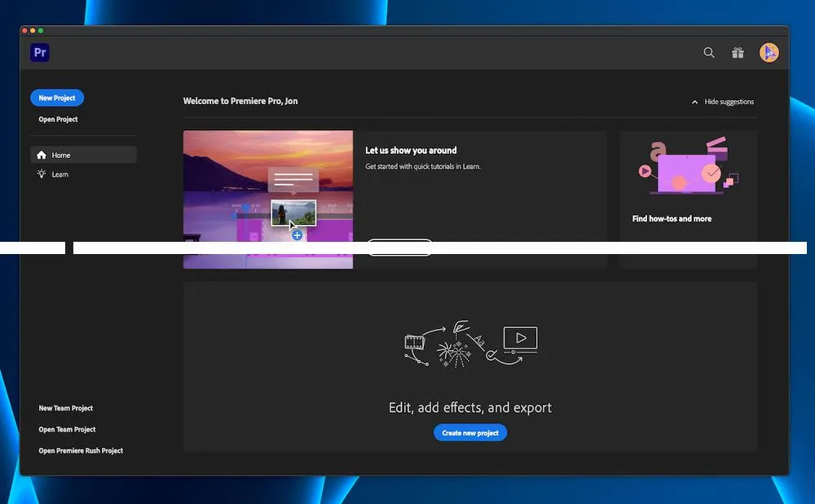Click the Let us show you around heading
The width and height of the screenshot is (815, 504).
tap(411, 151)
